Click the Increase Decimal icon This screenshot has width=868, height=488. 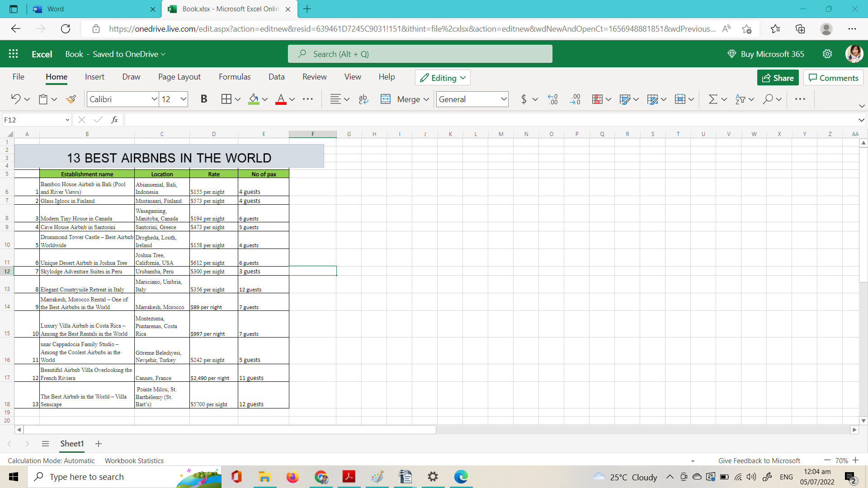552,99
